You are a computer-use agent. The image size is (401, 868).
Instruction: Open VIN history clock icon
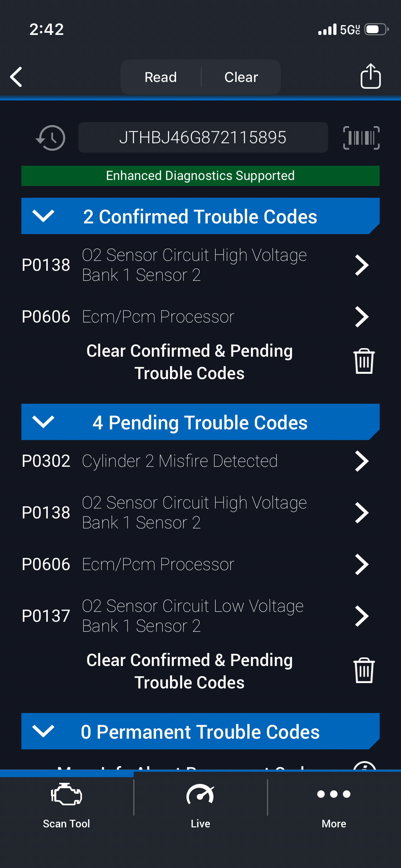51,138
